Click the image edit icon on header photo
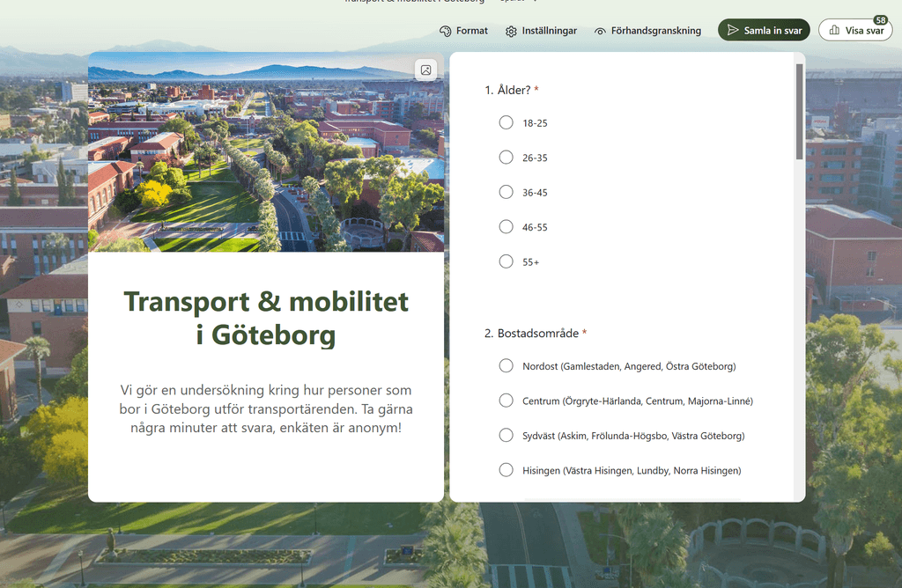The width and height of the screenshot is (902, 588). click(425, 70)
